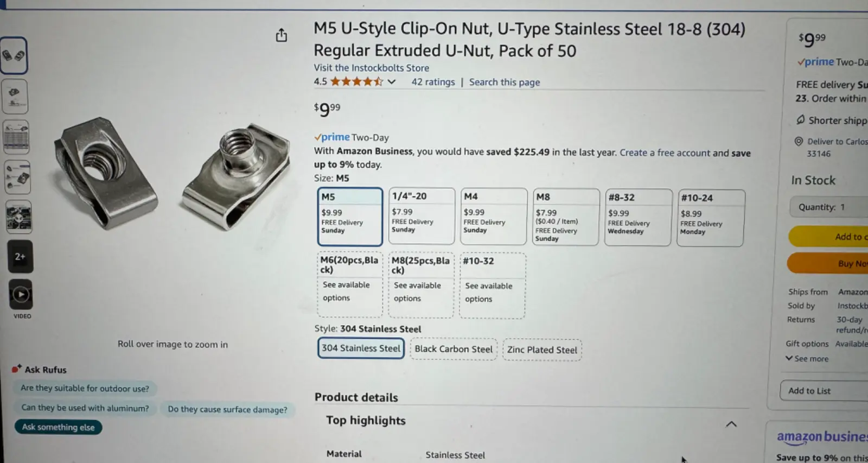Open the 42 ratings link
The image size is (868, 463).
433,82
